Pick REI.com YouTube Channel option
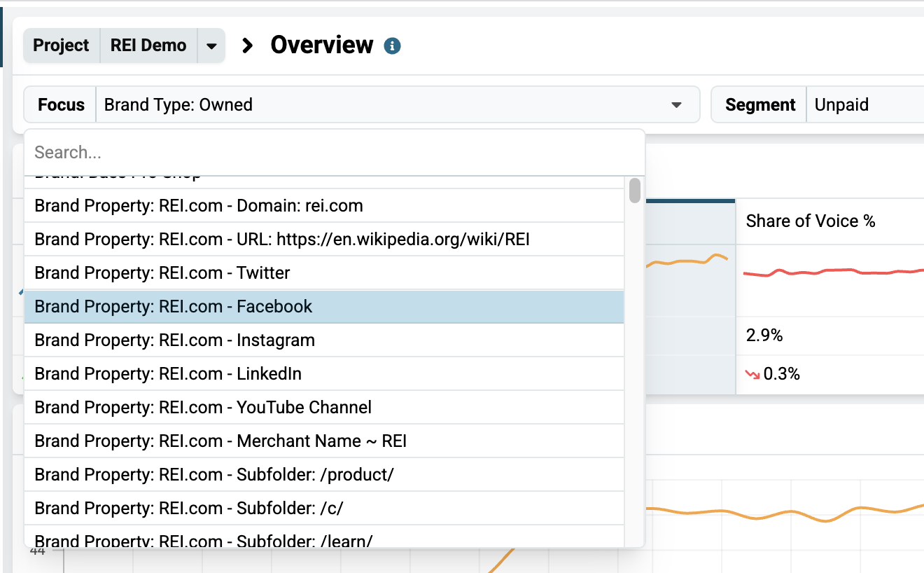Viewport: 924px width, 573px height. [x=324, y=408]
